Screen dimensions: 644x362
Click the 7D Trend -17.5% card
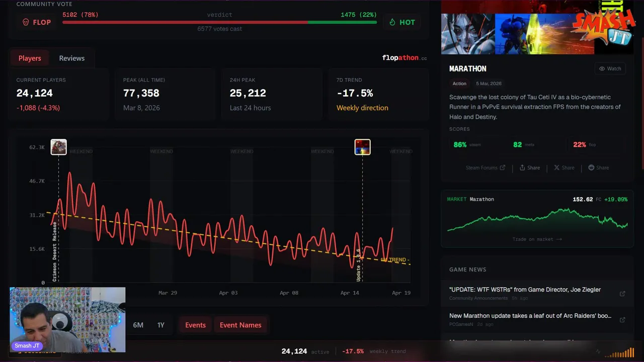379,94
